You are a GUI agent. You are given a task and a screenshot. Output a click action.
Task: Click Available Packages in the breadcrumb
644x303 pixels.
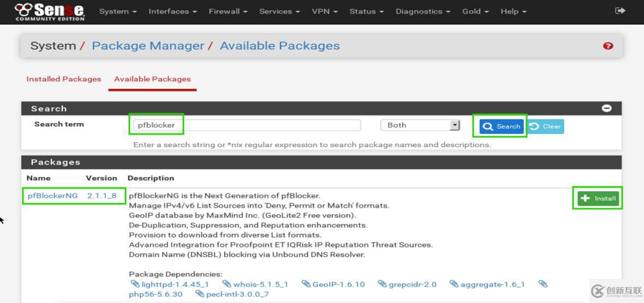(279, 46)
